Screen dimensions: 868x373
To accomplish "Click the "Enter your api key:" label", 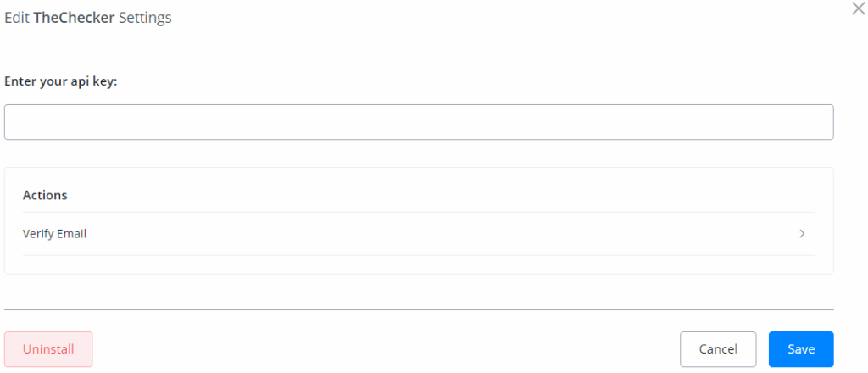I will [x=60, y=81].
